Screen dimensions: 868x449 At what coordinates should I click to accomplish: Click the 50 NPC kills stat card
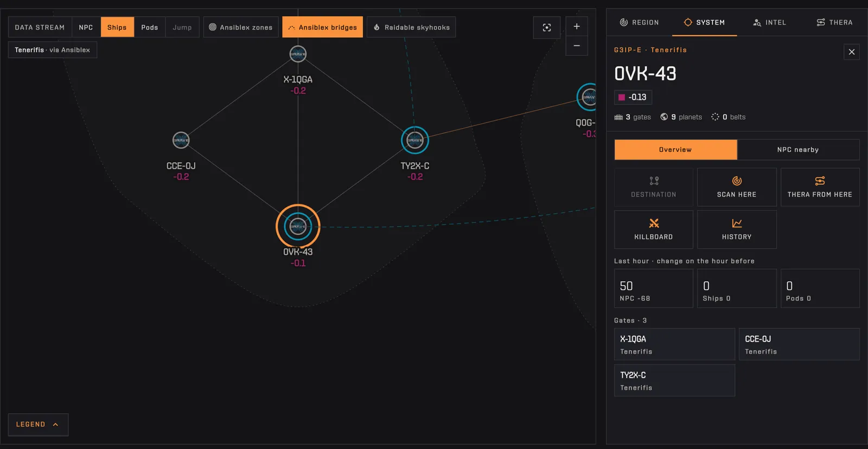coord(654,288)
